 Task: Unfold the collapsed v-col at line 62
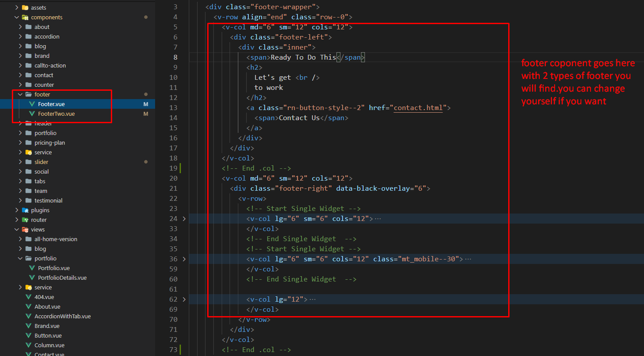pyautogui.click(x=184, y=299)
